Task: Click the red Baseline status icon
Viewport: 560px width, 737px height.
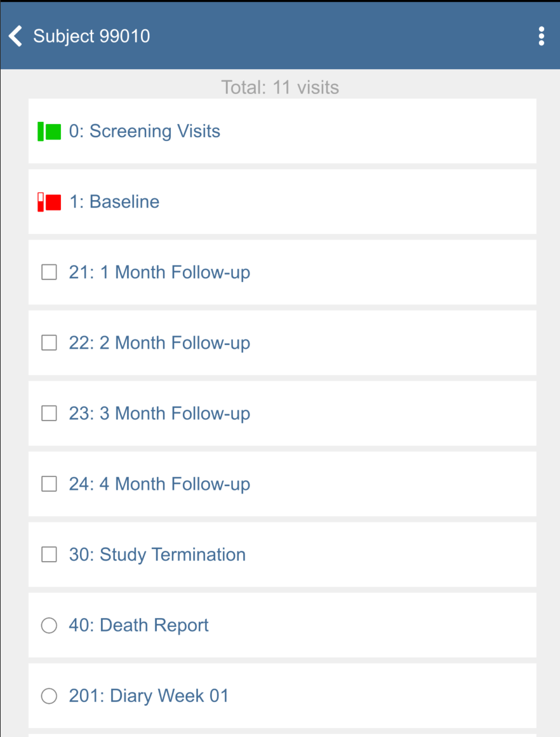Action: pos(50,202)
